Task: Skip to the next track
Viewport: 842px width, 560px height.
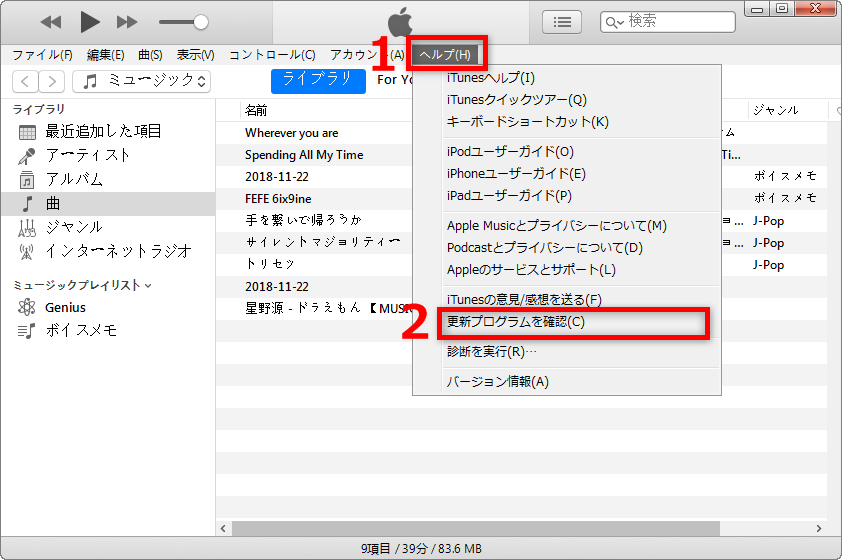Action: tap(127, 21)
